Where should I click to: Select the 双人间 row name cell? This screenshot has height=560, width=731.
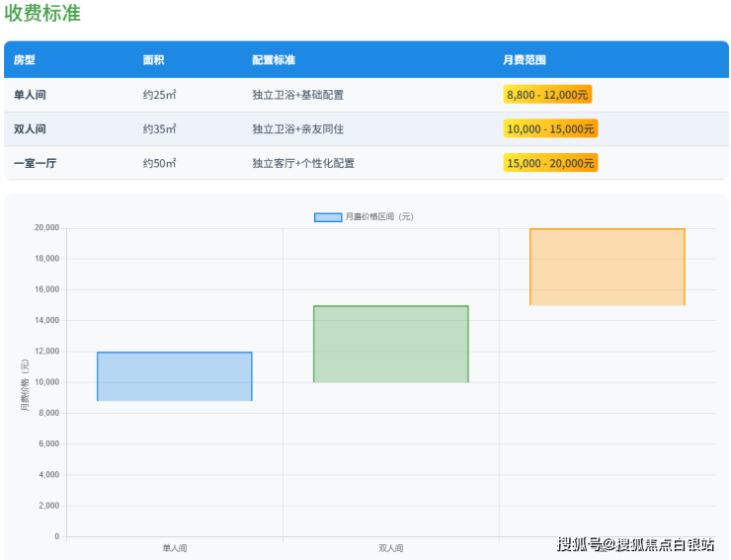[x=31, y=129]
